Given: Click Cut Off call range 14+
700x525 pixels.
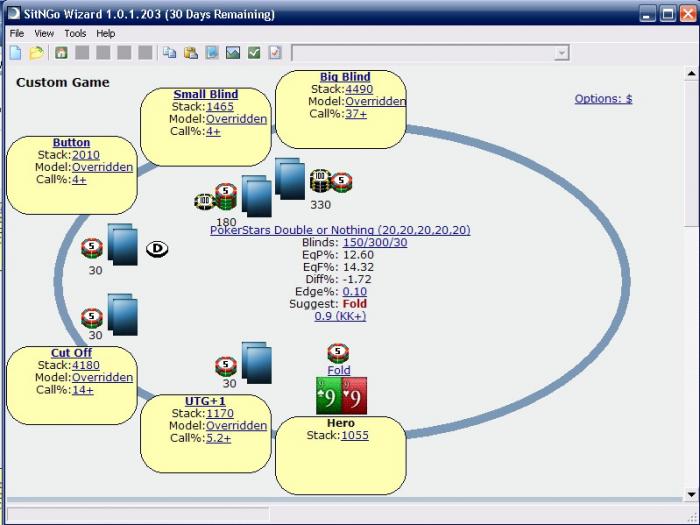Looking at the screenshot, I should point(83,390).
